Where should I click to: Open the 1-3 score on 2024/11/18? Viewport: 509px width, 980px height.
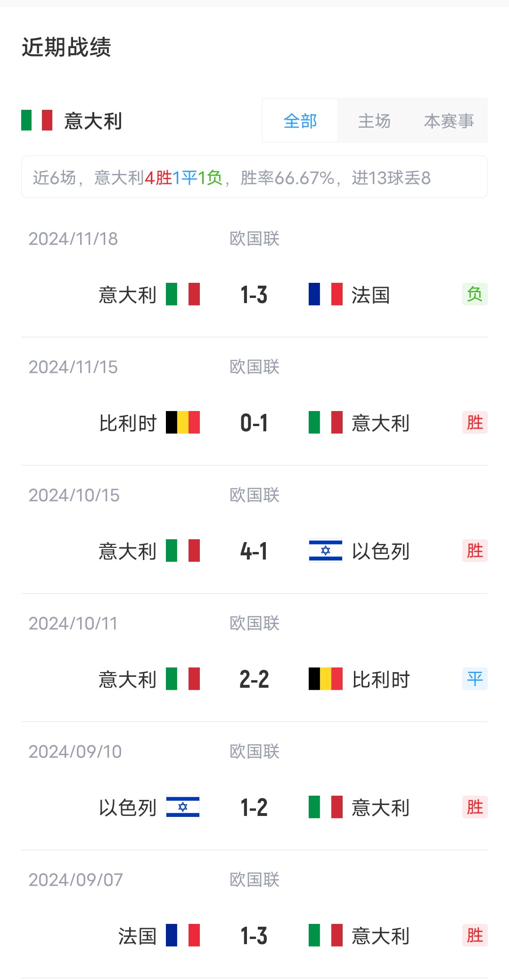point(254,295)
